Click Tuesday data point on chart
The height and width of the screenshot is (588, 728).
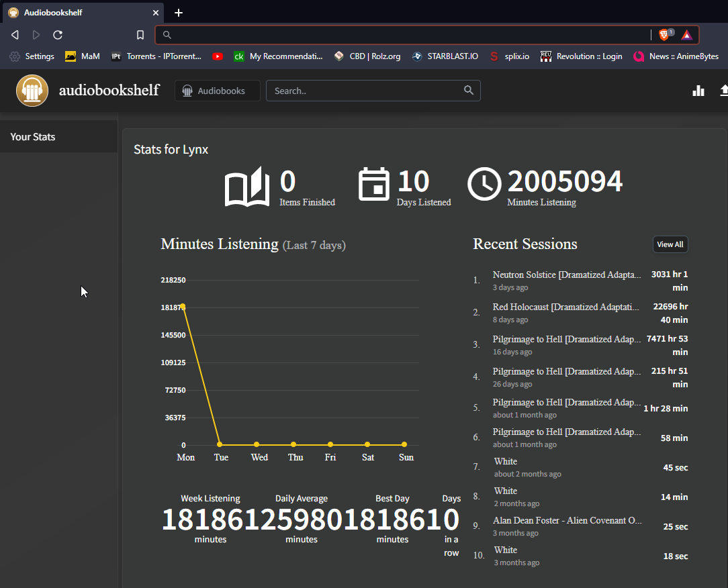[220, 444]
